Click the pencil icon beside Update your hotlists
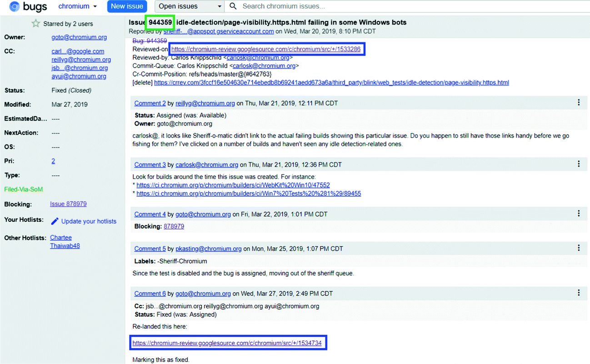This screenshot has width=590, height=364. (x=55, y=221)
